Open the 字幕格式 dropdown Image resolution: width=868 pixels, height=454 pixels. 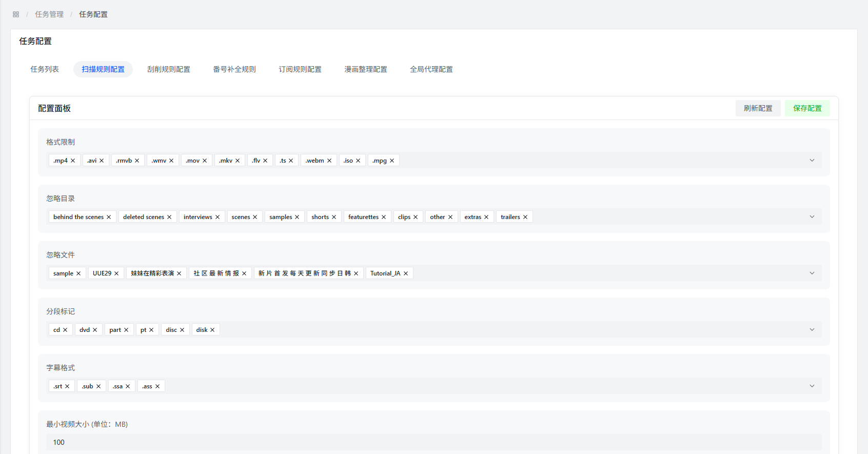[812, 386]
